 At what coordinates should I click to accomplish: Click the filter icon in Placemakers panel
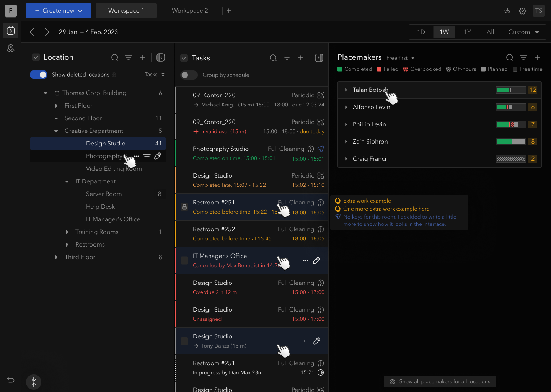523,57
